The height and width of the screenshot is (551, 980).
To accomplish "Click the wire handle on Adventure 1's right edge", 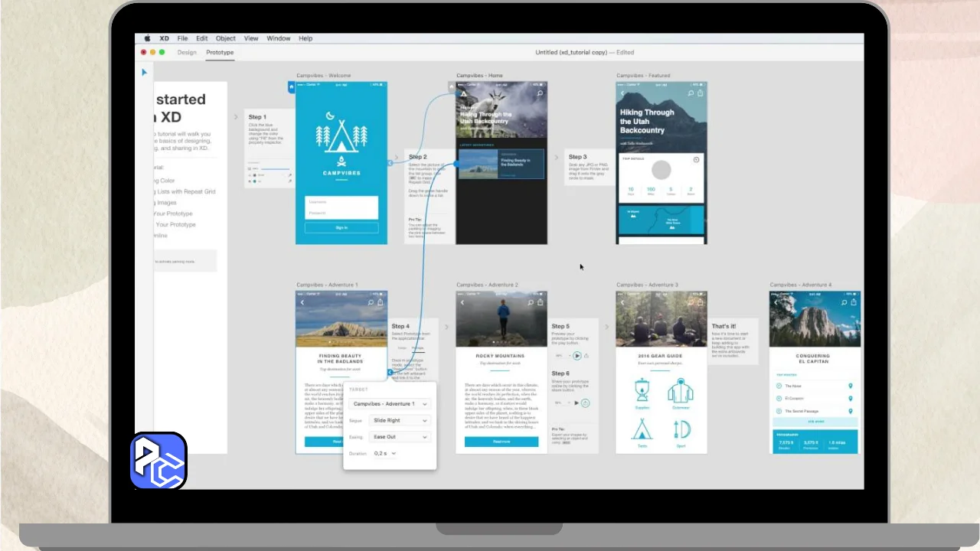I will tap(390, 373).
